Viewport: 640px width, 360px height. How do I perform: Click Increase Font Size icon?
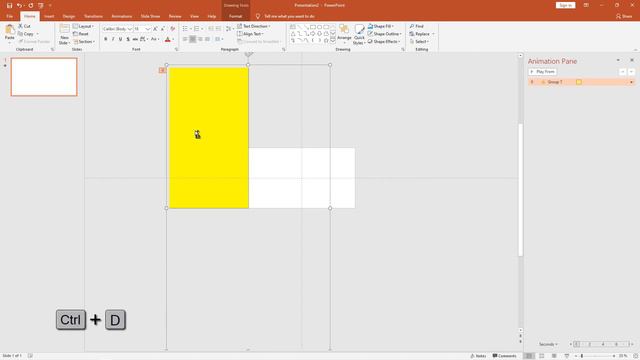pyautogui.click(x=156, y=29)
